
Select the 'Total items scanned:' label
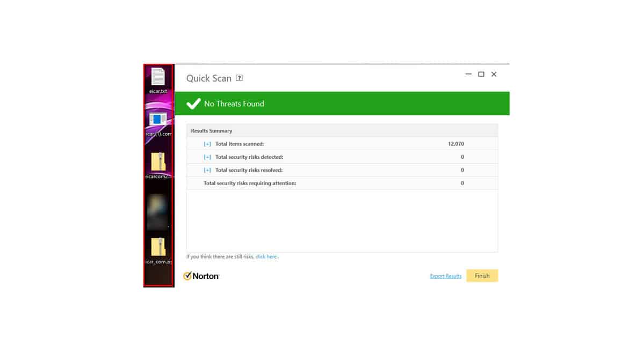(x=240, y=144)
